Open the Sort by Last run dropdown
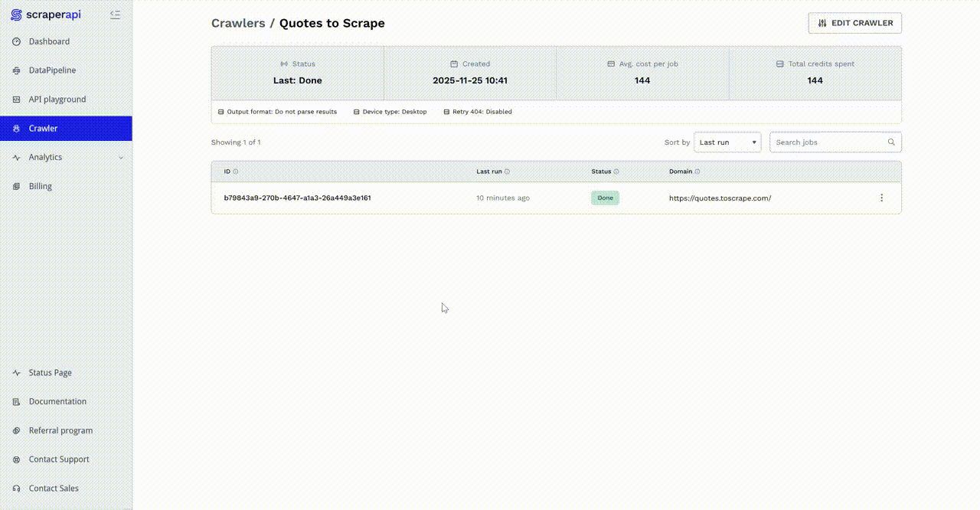This screenshot has height=510, width=980. click(x=727, y=142)
